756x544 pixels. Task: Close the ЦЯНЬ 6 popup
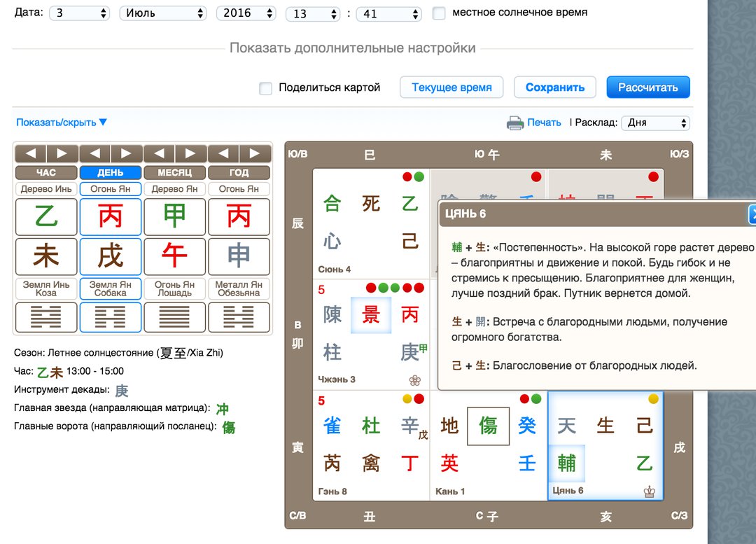[752, 214]
